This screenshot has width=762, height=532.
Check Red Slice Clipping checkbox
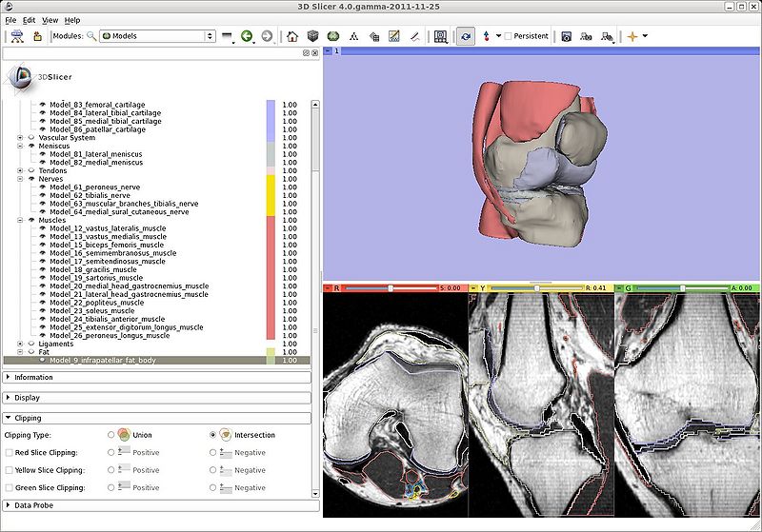pyautogui.click(x=10, y=453)
